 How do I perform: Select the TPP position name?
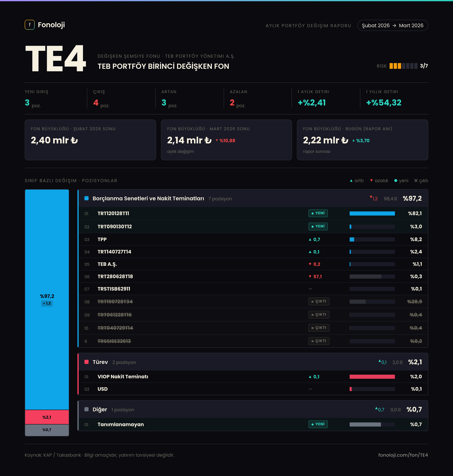[102, 239]
